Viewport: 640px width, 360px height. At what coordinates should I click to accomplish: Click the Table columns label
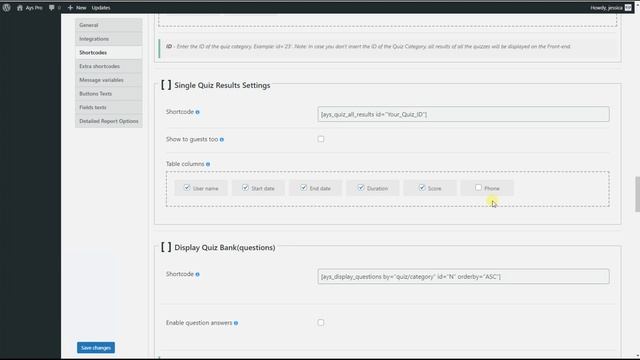[x=185, y=164]
